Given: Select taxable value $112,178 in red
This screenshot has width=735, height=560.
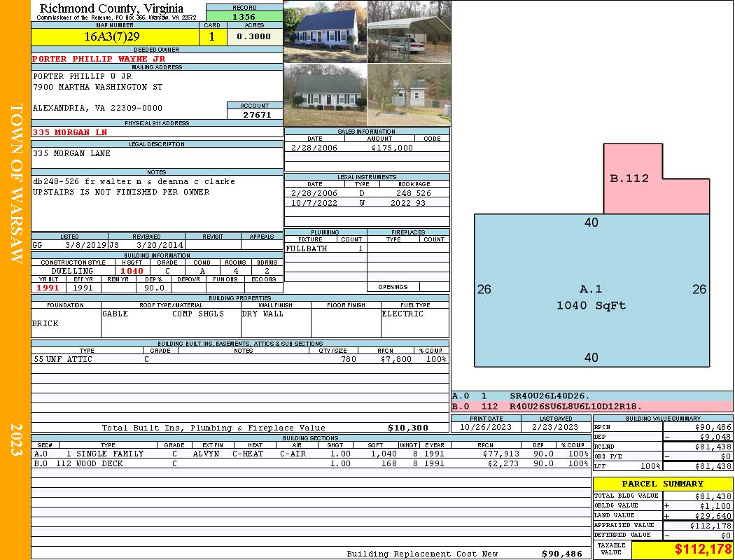Looking at the screenshot, I should tap(703, 549).
